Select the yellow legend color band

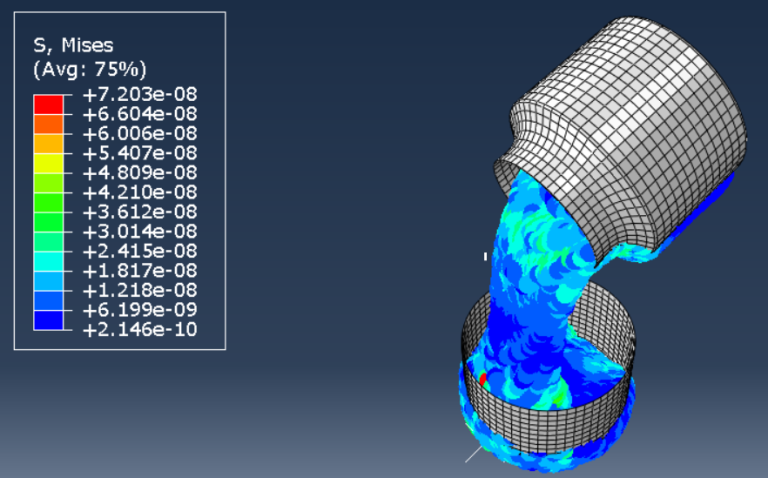(48, 164)
